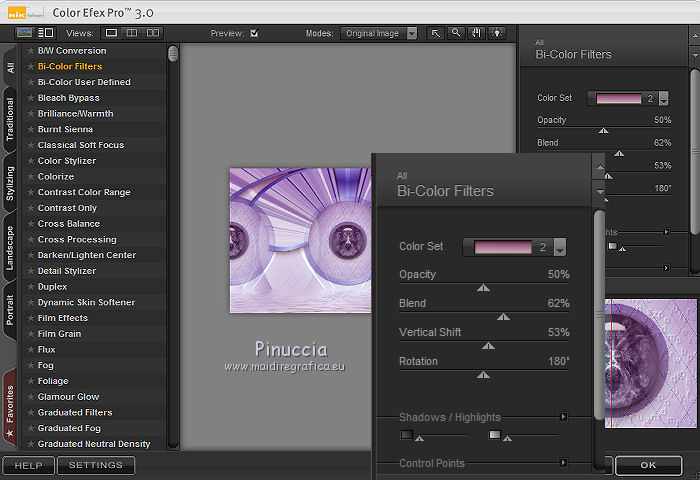Image resolution: width=700 pixels, height=480 pixels.
Task: Expand the Shadows / Highlights section
Action: pyautogui.click(x=563, y=417)
